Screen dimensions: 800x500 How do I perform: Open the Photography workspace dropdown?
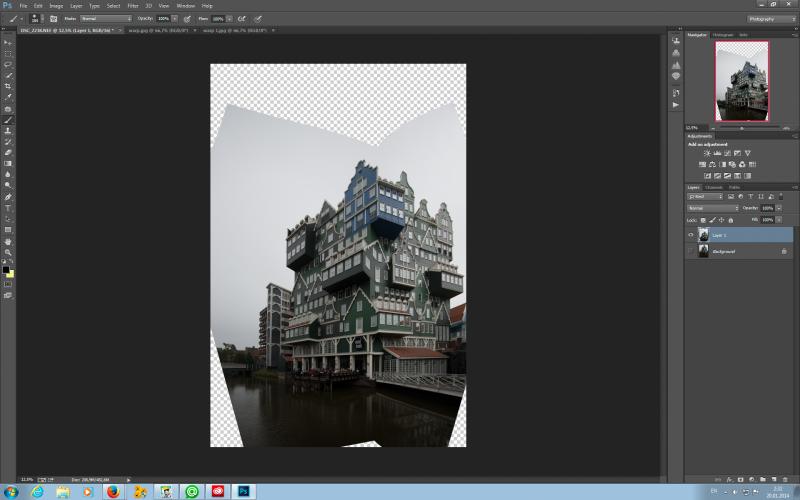771,19
